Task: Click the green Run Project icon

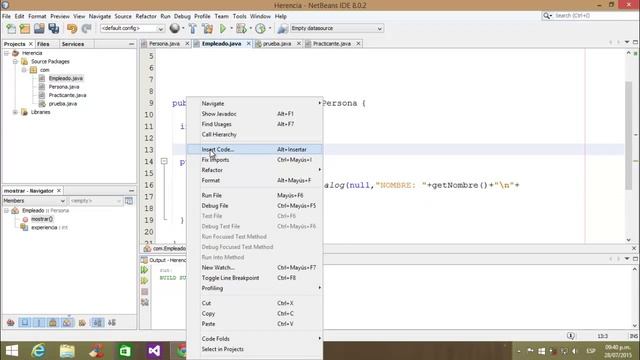Action: [223, 29]
